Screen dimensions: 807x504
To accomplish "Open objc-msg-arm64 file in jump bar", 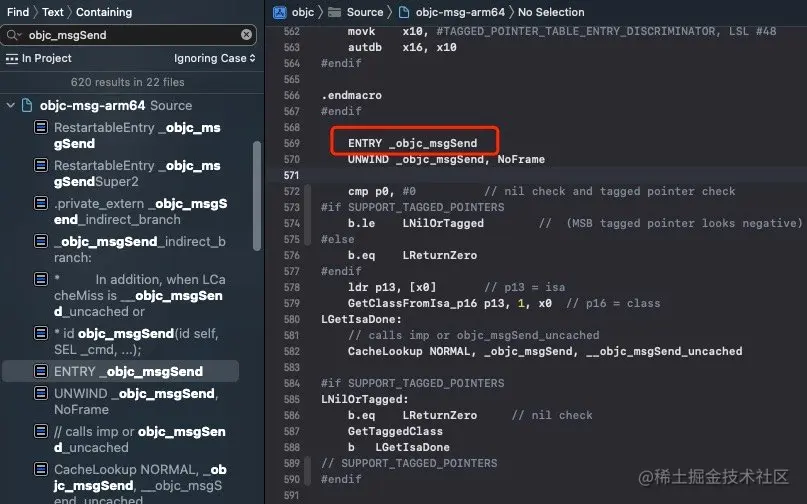I will pos(460,12).
